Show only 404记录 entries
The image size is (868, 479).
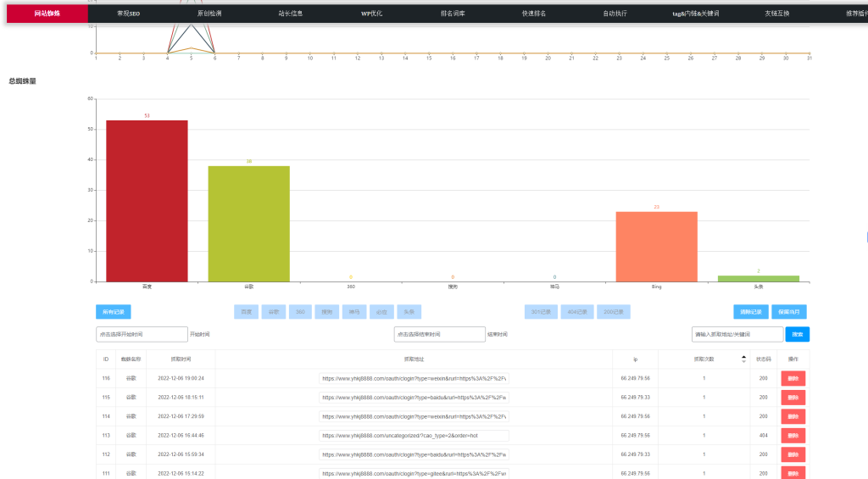(x=577, y=312)
